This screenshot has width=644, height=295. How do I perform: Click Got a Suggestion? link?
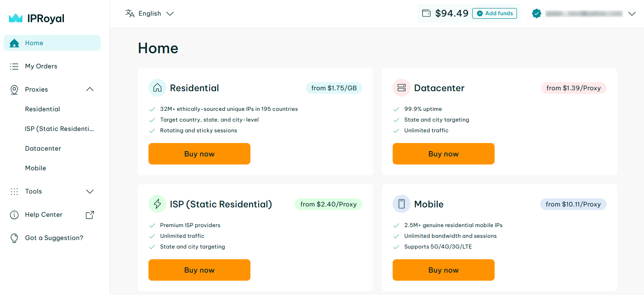(x=54, y=238)
